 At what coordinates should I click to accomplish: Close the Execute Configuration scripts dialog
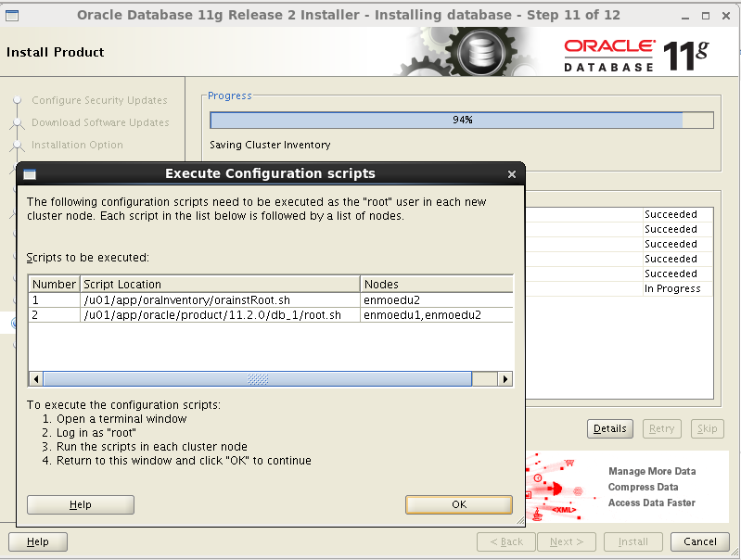click(511, 174)
